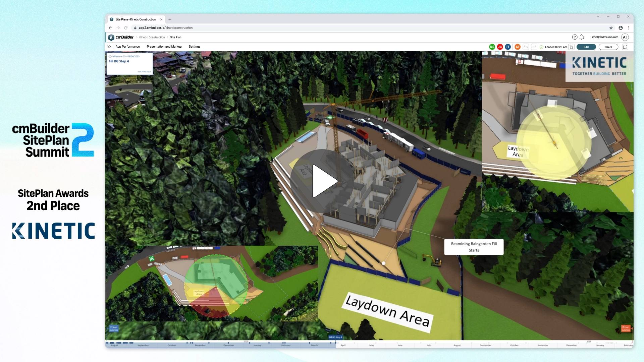
Task: Open the Settings menu
Action: coord(195,47)
